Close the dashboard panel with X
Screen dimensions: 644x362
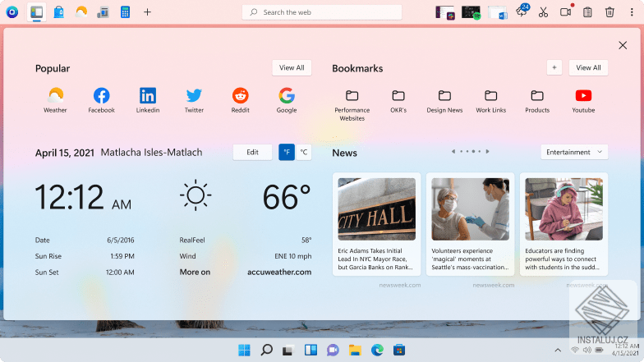point(623,45)
